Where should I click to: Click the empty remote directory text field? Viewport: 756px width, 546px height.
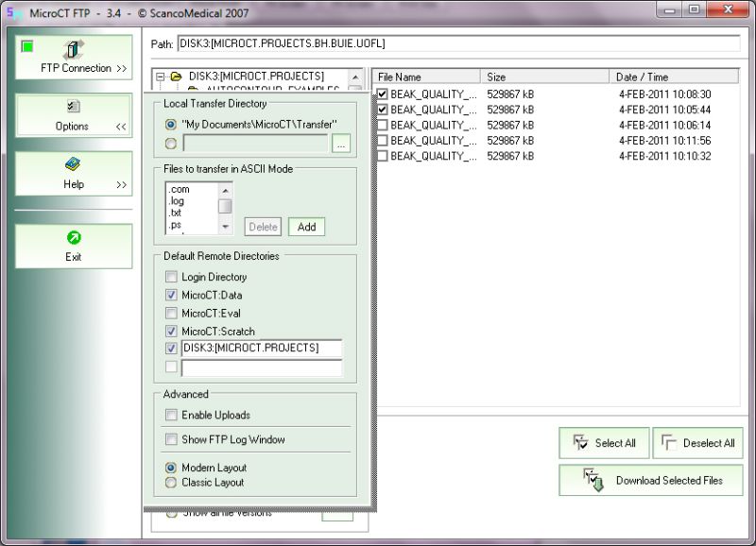[x=262, y=367]
